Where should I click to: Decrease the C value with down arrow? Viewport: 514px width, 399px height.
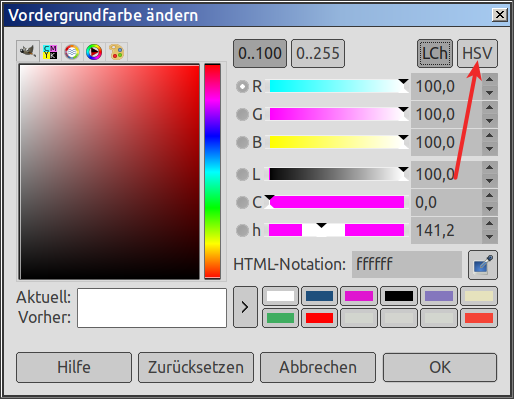(489, 209)
